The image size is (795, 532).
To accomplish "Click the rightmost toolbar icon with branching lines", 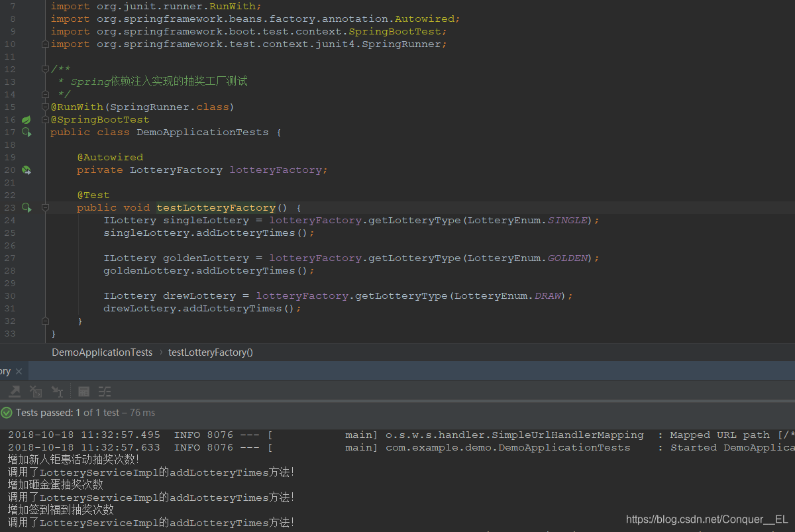I will coord(105,392).
